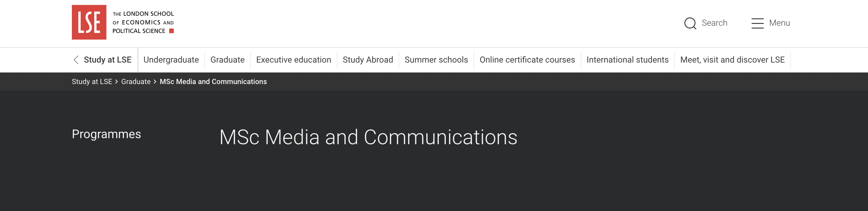Click the red LSE logo
This screenshot has width=868, height=211.
(89, 22)
